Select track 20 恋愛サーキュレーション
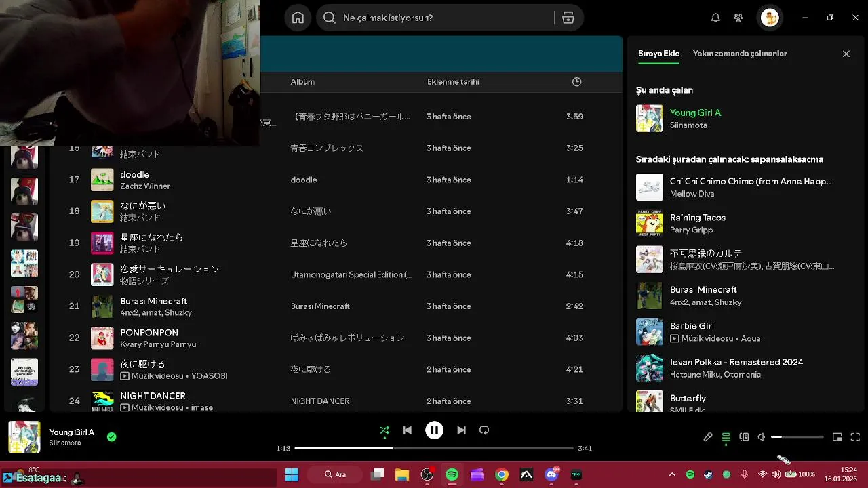Image resolution: width=868 pixels, height=488 pixels. tap(170, 269)
